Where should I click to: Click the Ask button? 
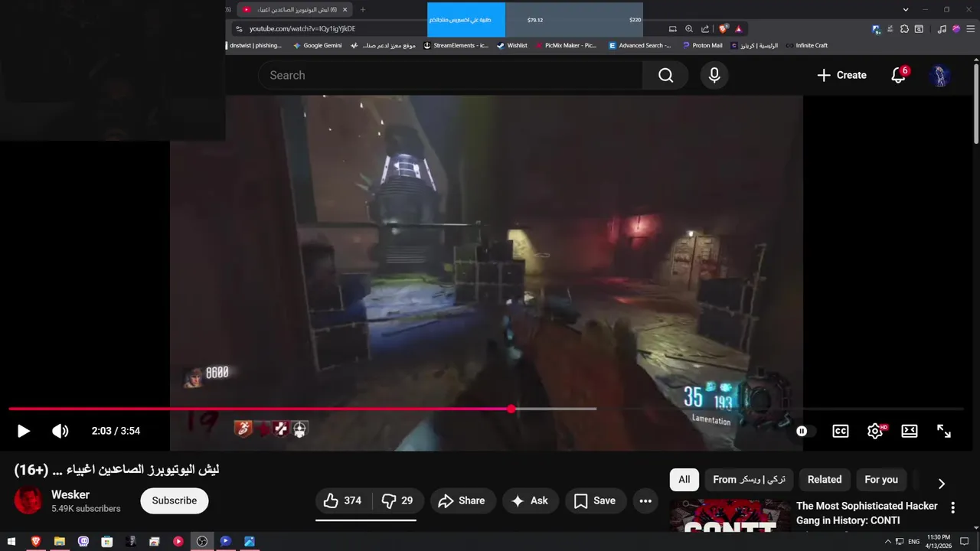(x=530, y=500)
